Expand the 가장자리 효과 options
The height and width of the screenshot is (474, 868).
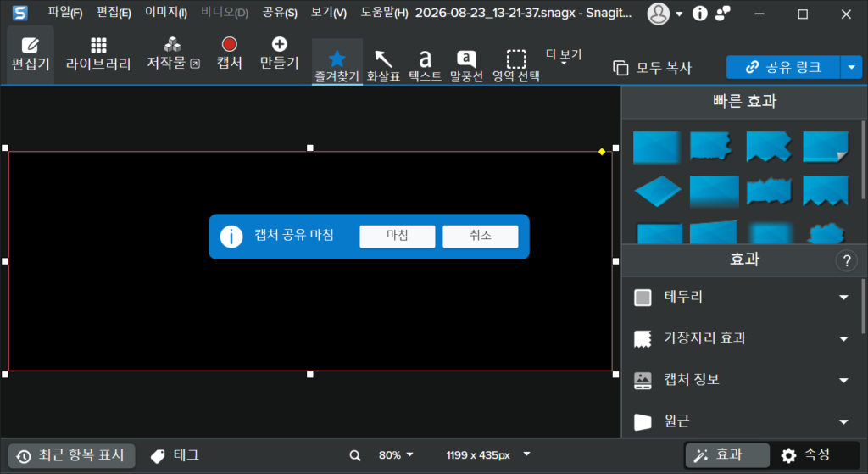(x=843, y=339)
